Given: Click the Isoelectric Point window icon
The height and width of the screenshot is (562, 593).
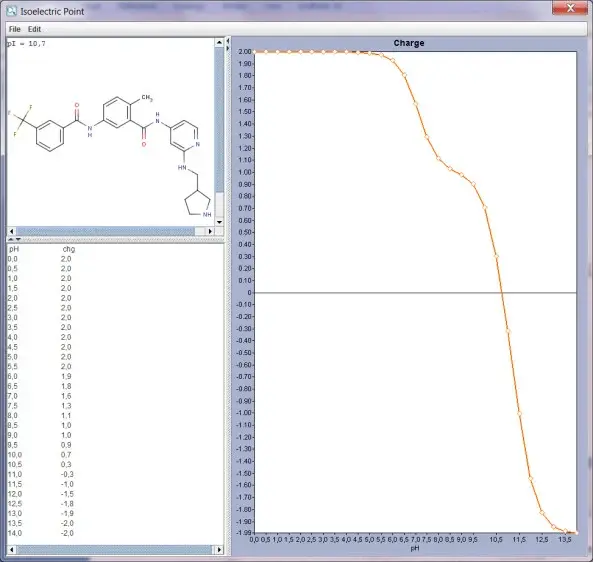Looking at the screenshot, I should 11,11.
